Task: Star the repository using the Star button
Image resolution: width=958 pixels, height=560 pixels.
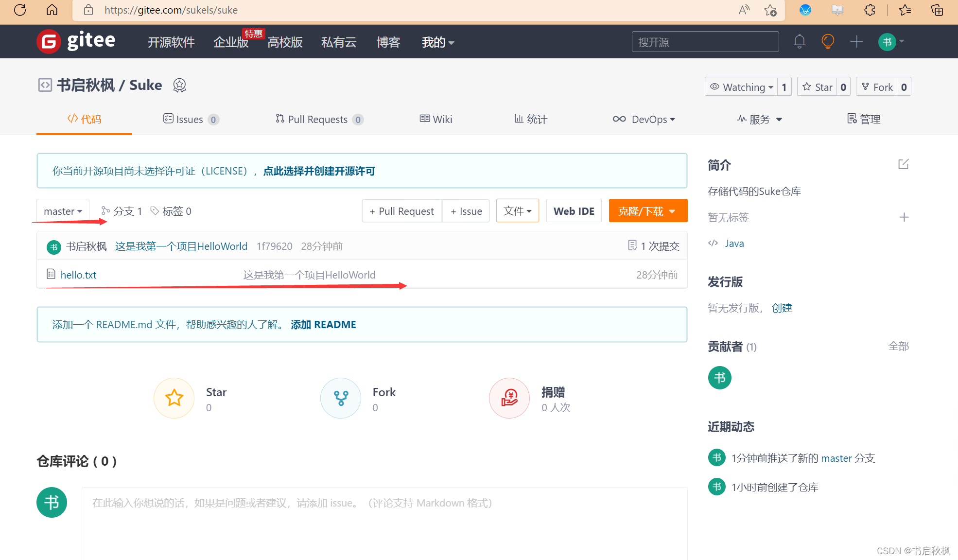Action: (x=818, y=87)
